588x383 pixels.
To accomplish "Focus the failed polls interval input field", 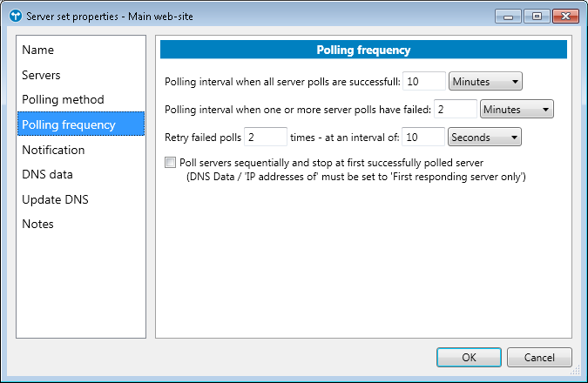I will [x=455, y=110].
